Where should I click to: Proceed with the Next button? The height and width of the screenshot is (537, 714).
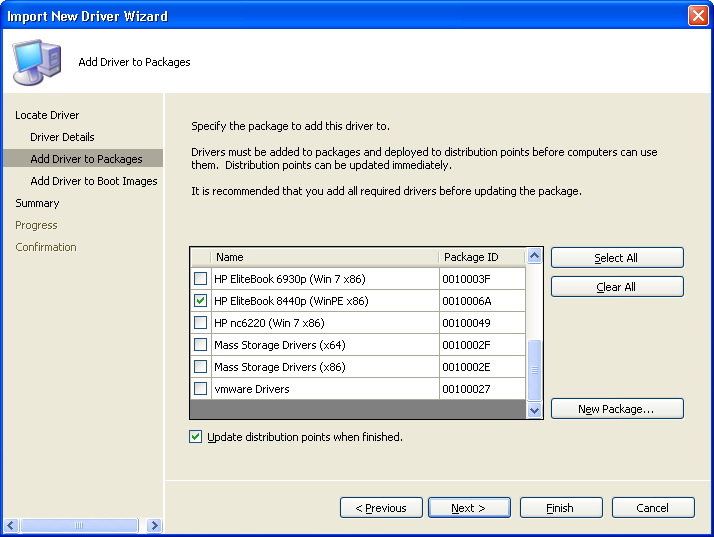click(x=469, y=508)
